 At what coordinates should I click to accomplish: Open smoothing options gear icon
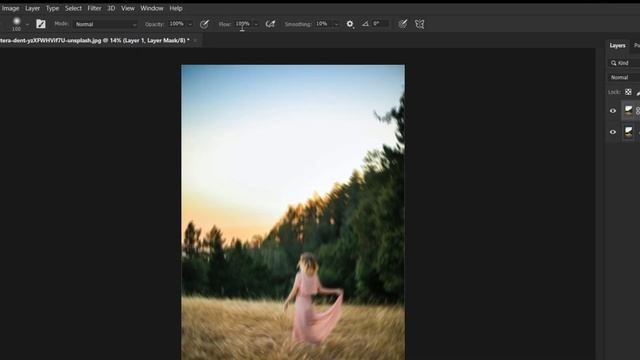(350, 24)
